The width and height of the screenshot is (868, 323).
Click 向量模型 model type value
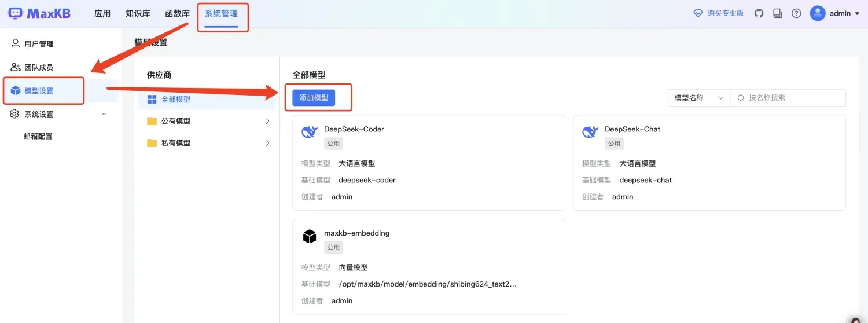tap(353, 267)
